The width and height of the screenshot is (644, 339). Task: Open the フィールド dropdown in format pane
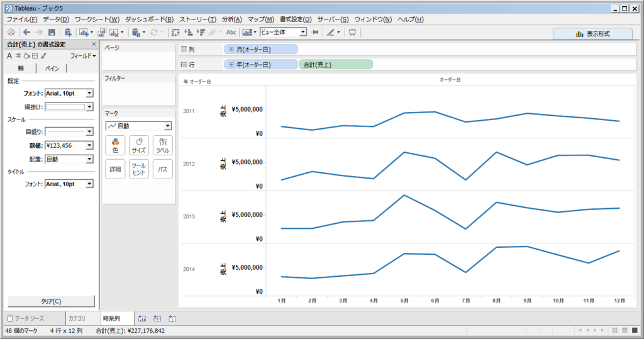tap(83, 56)
